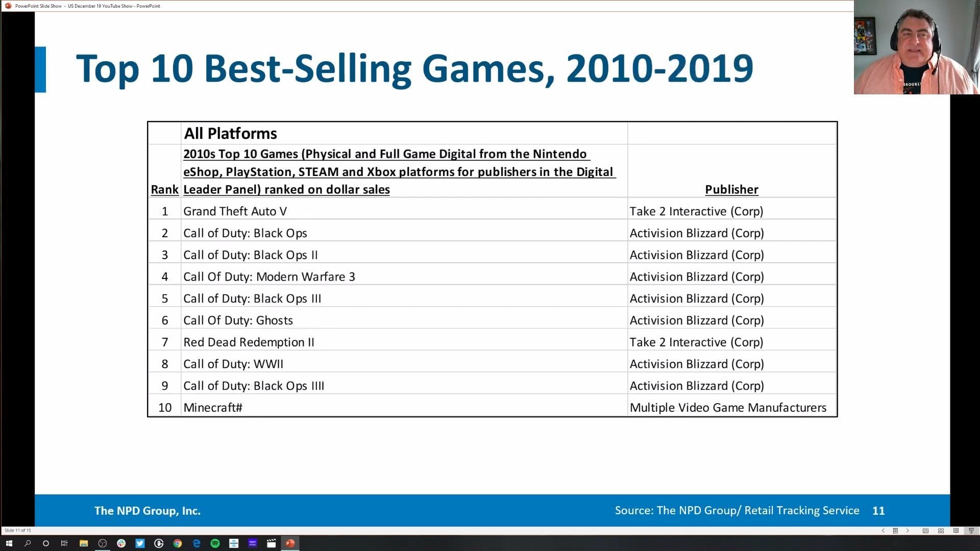Open Slack from the taskbar
This screenshot has width=980, height=551.
[x=121, y=543]
